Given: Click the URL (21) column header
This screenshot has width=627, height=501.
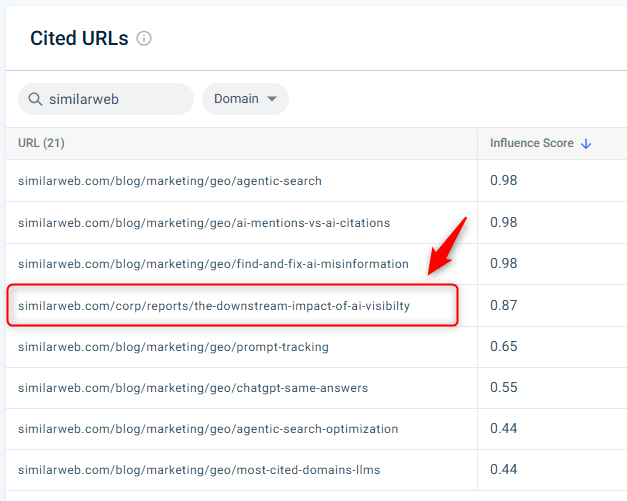Looking at the screenshot, I should [41, 143].
